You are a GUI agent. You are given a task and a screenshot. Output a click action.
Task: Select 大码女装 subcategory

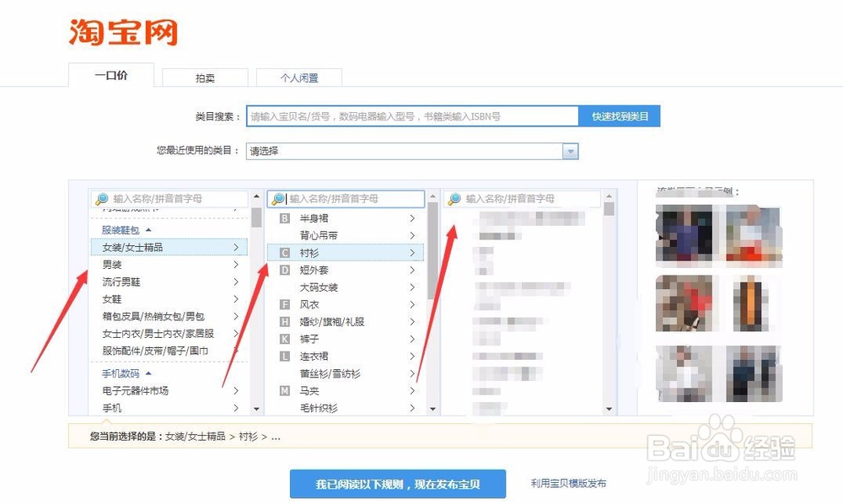tap(346, 287)
